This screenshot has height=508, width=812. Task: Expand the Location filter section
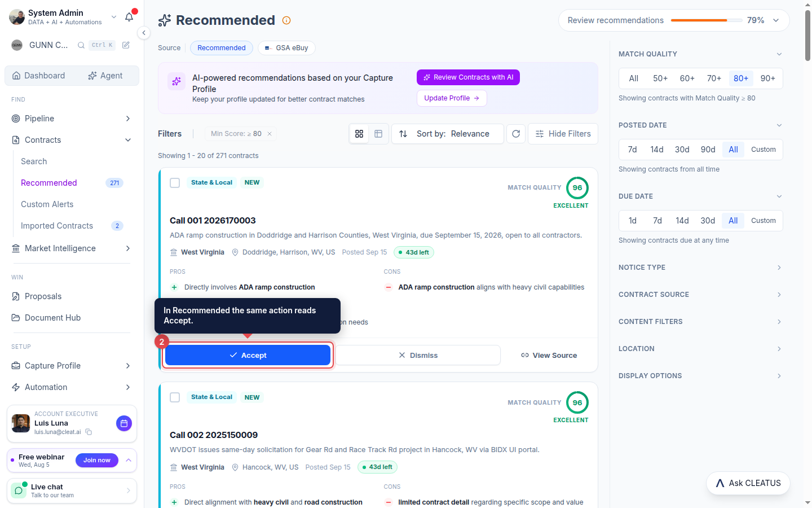pyautogui.click(x=700, y=349)
